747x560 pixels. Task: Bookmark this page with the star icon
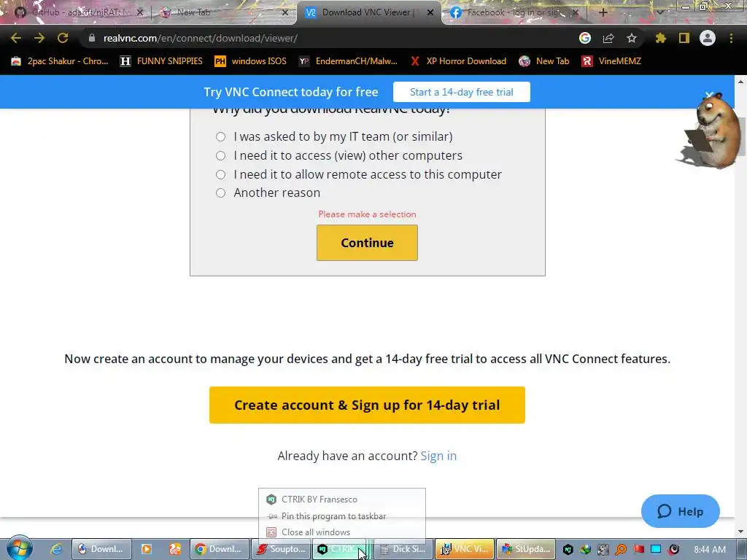632,38
